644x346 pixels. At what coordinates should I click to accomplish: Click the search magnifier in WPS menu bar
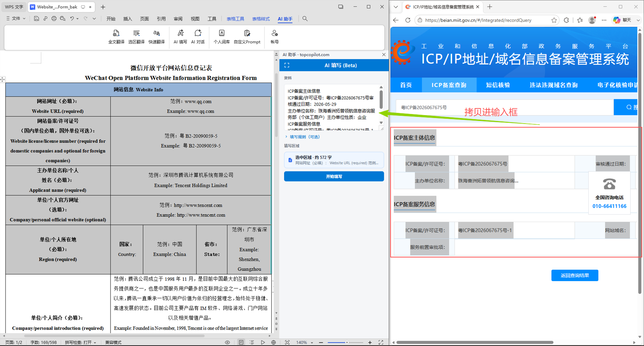click(305, 18)
